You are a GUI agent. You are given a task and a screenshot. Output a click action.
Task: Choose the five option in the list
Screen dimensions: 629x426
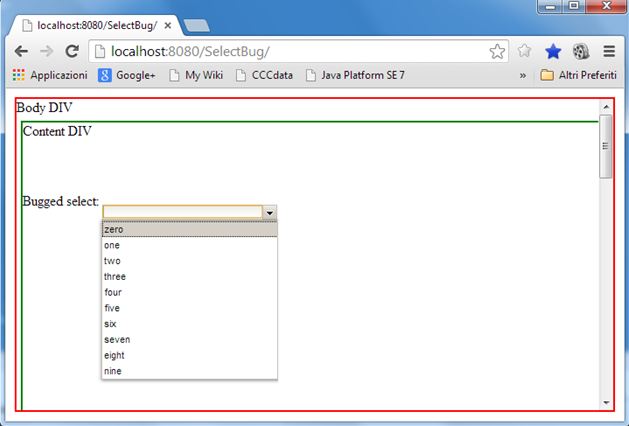pos(189,308)
